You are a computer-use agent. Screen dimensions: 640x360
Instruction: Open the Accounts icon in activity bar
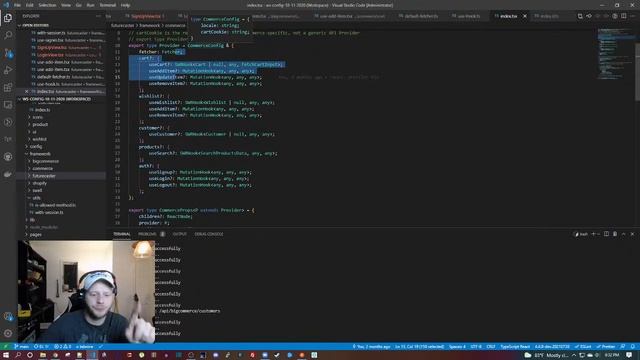tap(8, 316)
